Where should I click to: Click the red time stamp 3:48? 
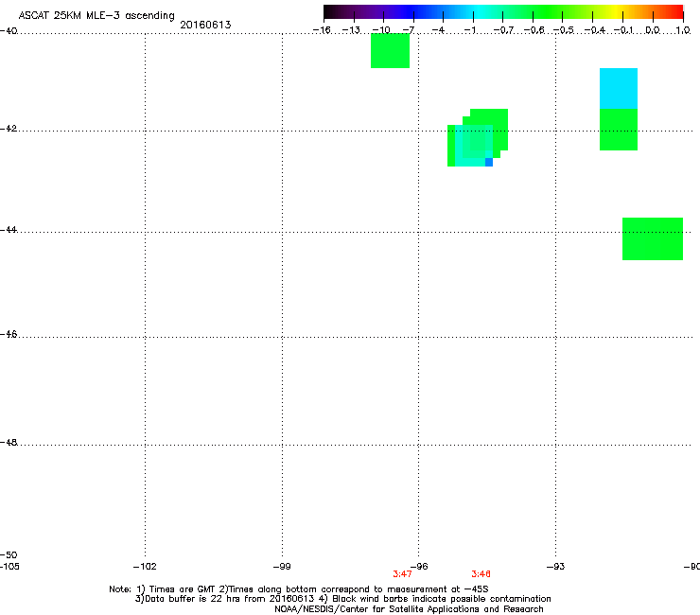click(x=481, y=574)
